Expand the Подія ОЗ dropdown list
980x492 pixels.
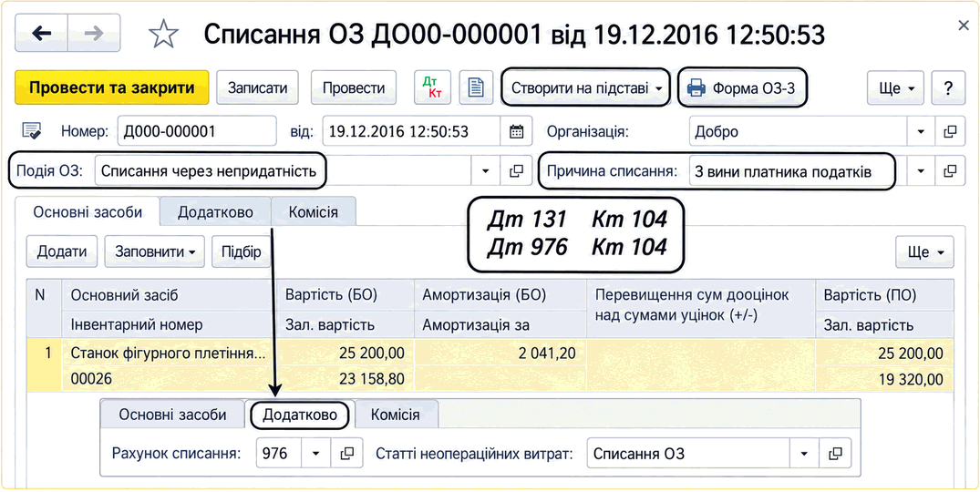486,171
